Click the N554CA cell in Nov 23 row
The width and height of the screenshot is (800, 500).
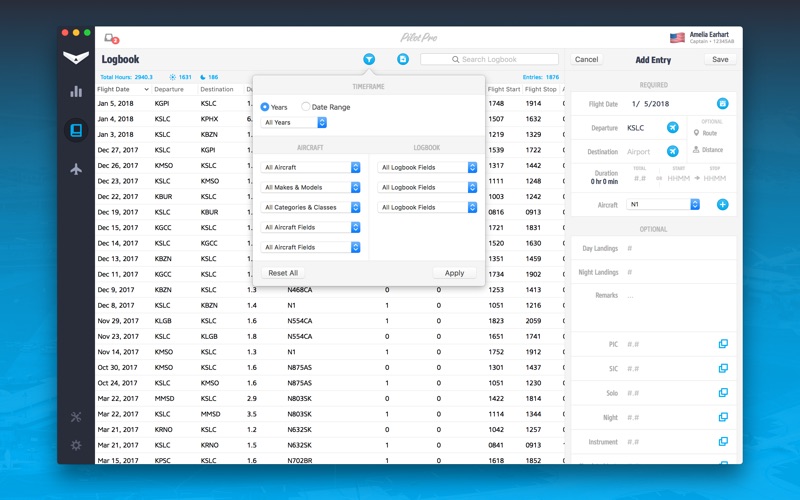pyautogui.click(x=299, y=337)
